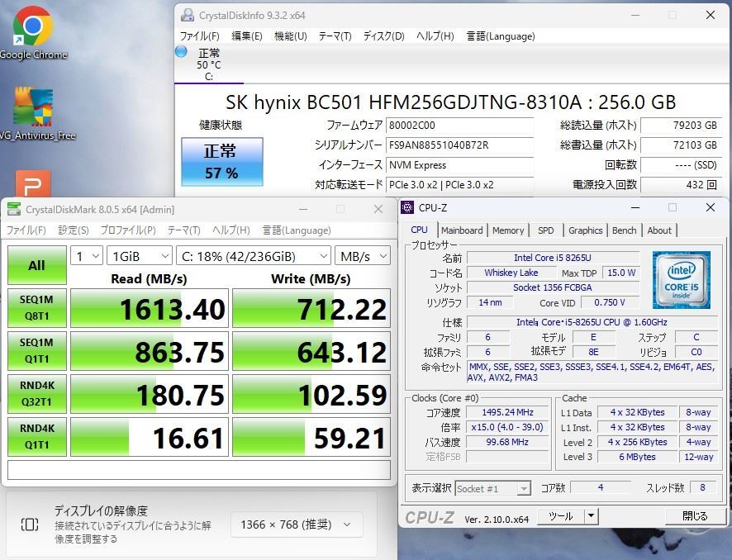Click the empty comment field in CrystalDiskMark
Viewport: 732px width, 560px height.
[x=199, y=470]
